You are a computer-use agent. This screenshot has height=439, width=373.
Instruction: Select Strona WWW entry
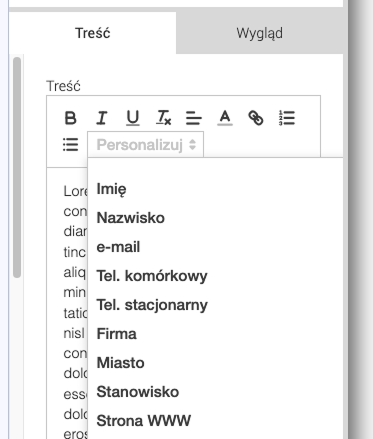pos(144,421)
